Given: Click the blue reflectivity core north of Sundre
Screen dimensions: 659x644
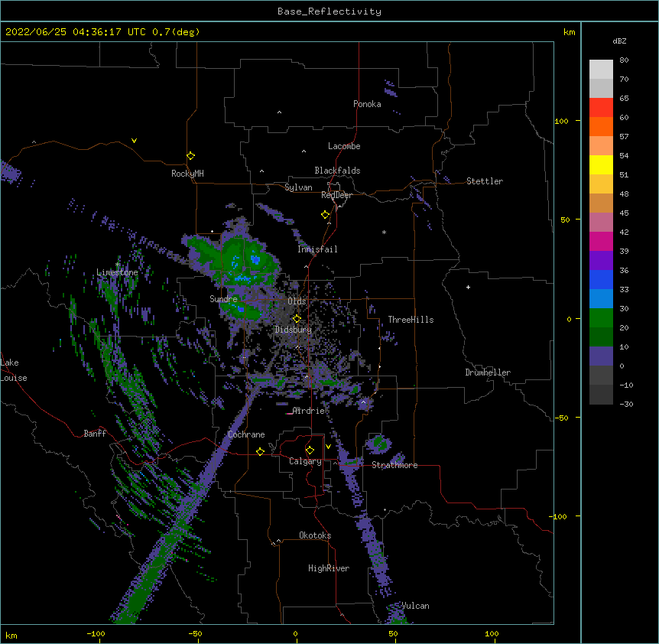Looking at the screenshot, I should [x=255, y=259].
